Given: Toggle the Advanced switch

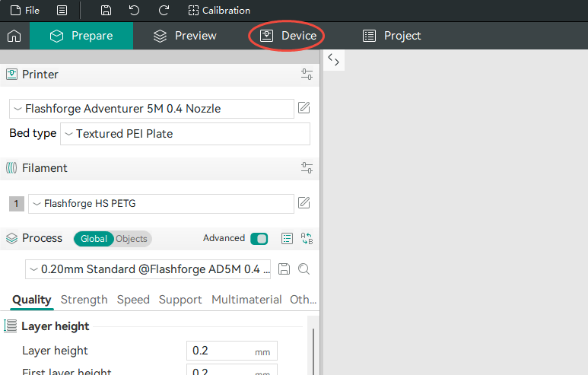Looking at the screenshot, I should tap(259, 239).
